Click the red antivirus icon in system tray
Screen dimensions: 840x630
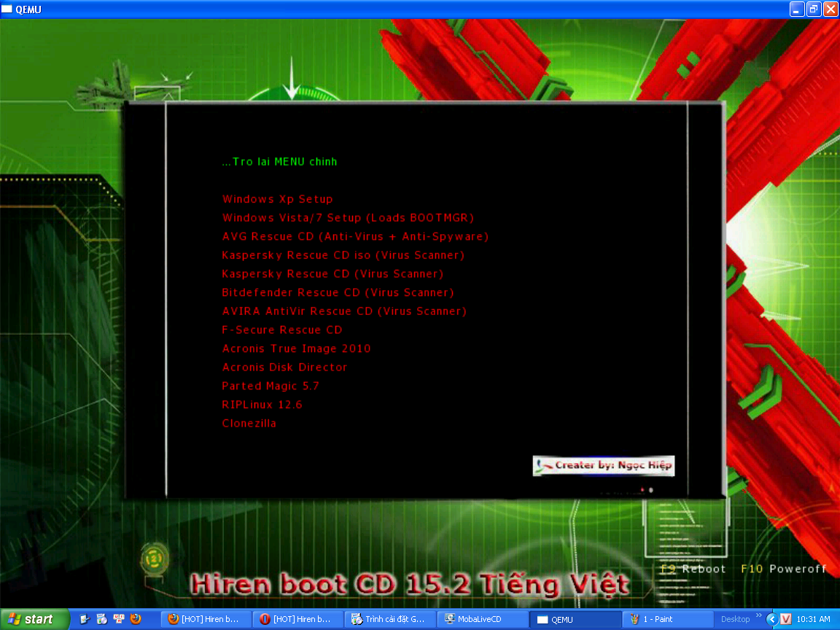[x=786, y=620]
